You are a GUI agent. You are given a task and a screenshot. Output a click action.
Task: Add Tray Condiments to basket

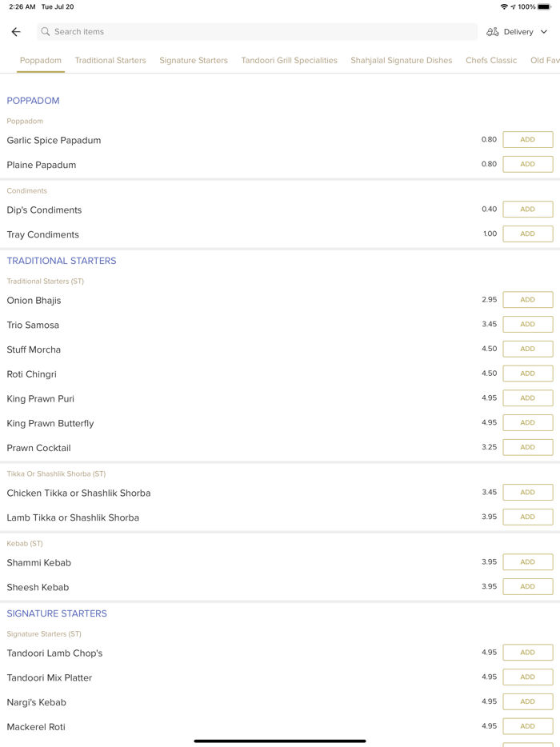(x=527, y=234)
